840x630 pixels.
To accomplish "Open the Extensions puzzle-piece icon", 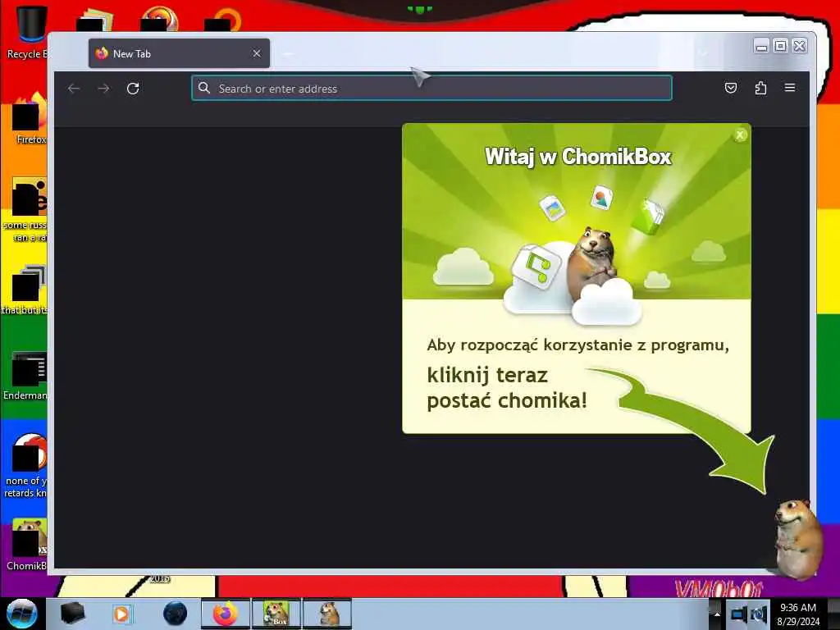I will click(760, 88).
